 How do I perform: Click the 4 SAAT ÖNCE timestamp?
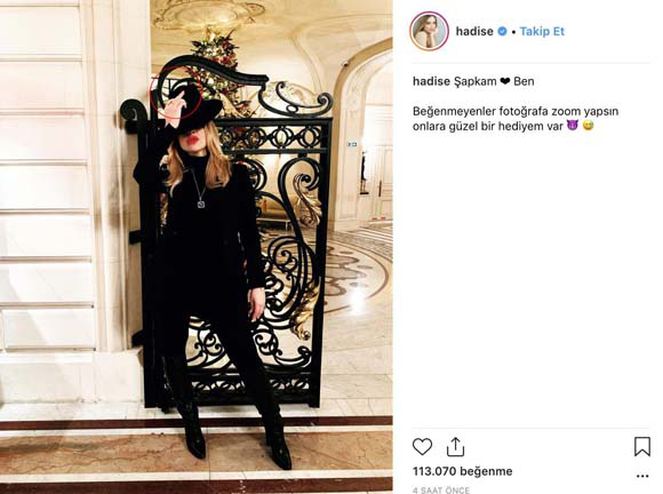coord(441,490)
